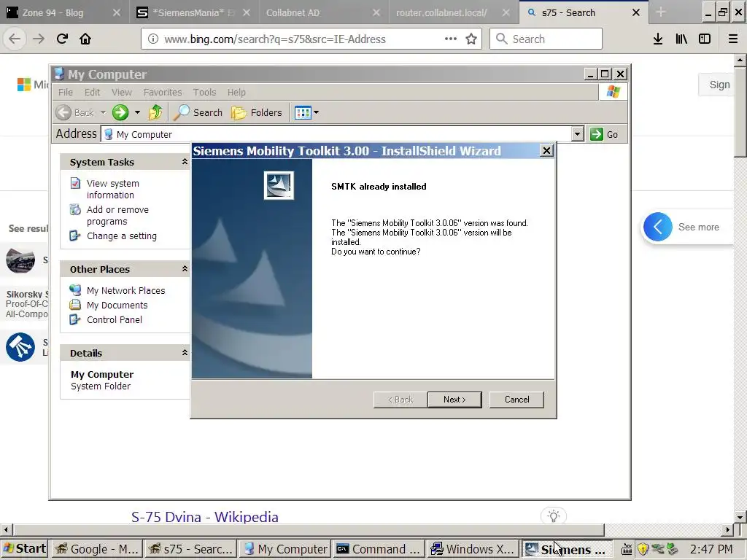The image size is (747, 560).
Task: Click the Up folder icon in Explorer toolbar
Action: coord(155,113)
